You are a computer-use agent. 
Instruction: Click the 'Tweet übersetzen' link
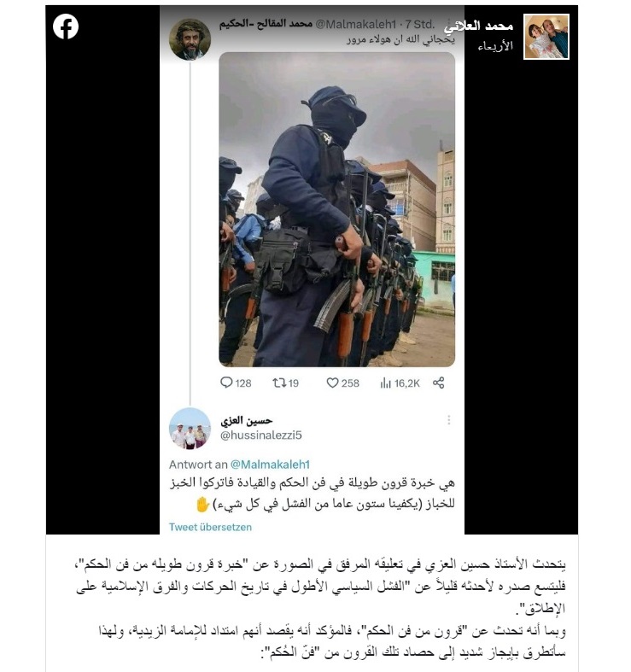point(210,527)
